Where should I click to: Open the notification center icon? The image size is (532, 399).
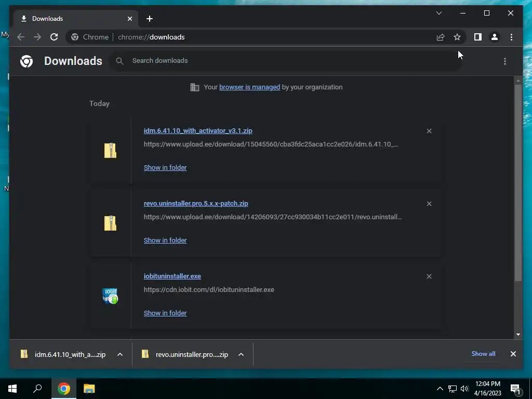(515, 389)
